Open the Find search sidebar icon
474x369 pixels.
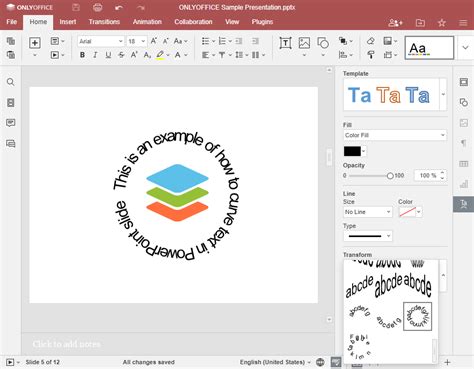pos(11,82)
